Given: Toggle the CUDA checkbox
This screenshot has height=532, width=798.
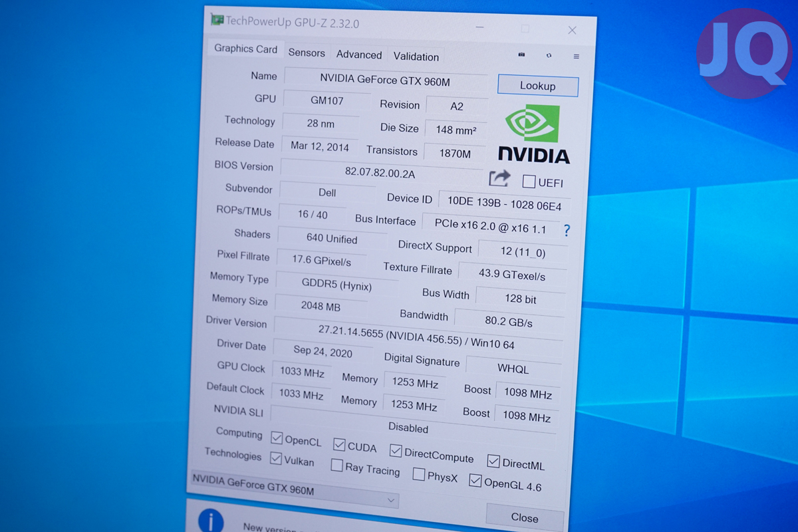Looking at the screenshot, I should 339,444.
